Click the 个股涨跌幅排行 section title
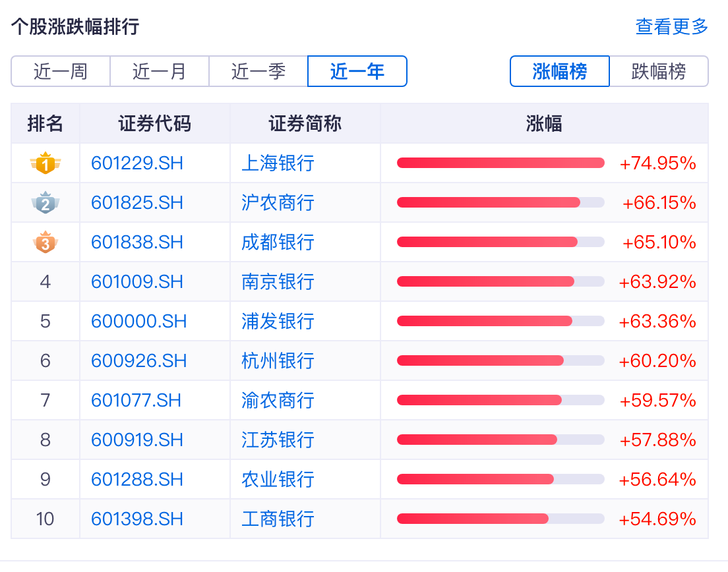 [75, 26]
